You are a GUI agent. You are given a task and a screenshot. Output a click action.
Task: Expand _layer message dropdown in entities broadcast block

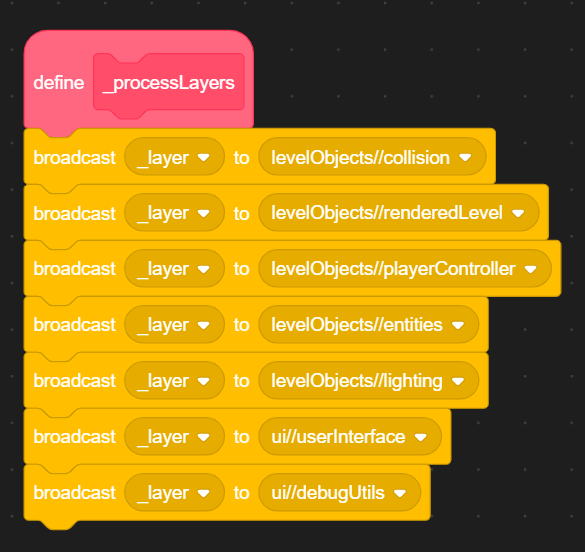click(174, 325)
